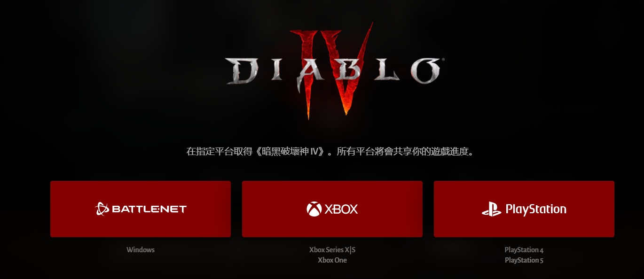Click the silver DIABLO lettering
644x279 pixels.
(333, 70)
